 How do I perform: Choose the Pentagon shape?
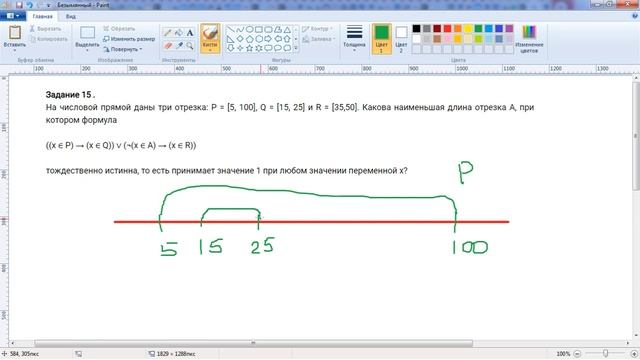pos(249,39)
